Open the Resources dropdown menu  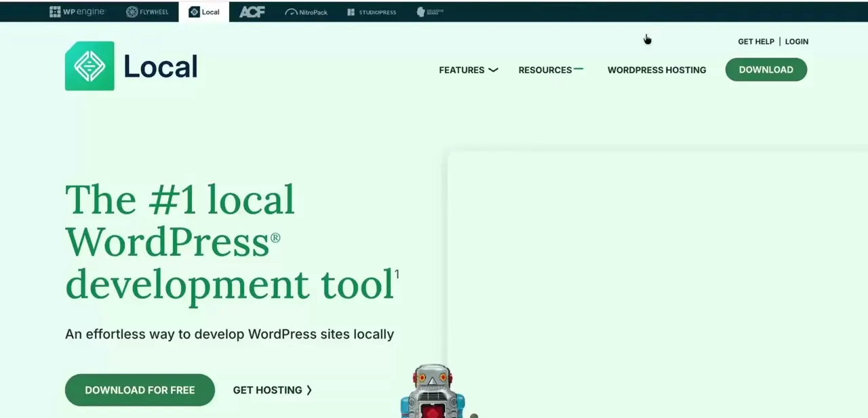[x=551, y=70]
